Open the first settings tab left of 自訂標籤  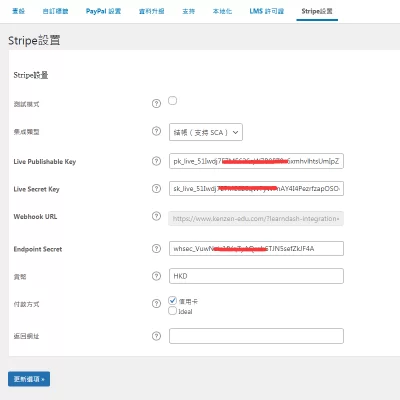[19, 11]
